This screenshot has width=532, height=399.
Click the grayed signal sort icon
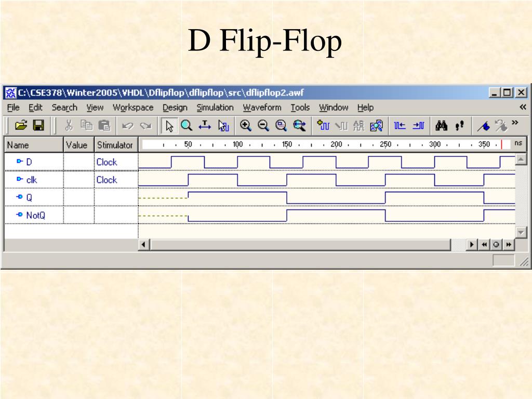pos(358,126)
